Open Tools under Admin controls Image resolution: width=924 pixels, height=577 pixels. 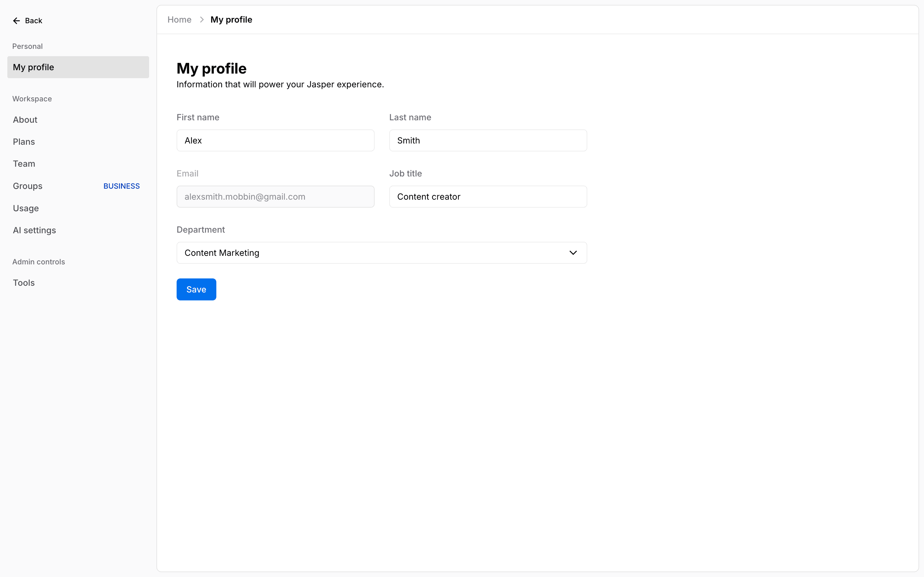pos(24,283)
